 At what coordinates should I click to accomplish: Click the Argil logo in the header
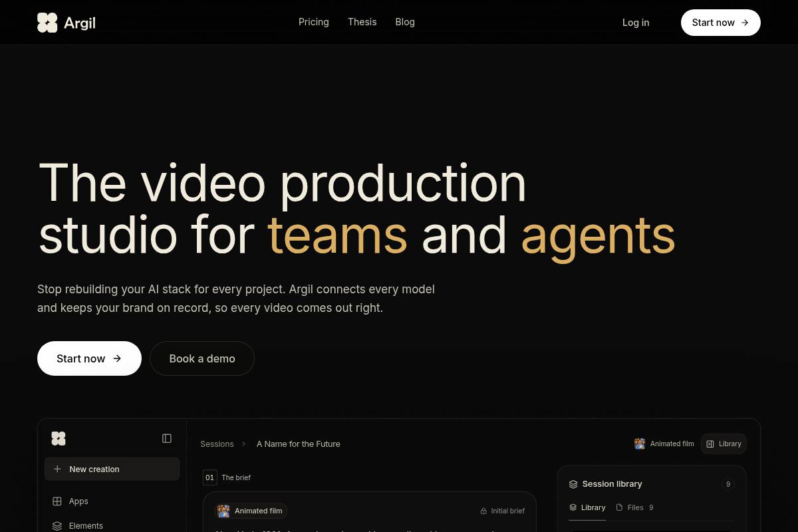click(66, 23)
